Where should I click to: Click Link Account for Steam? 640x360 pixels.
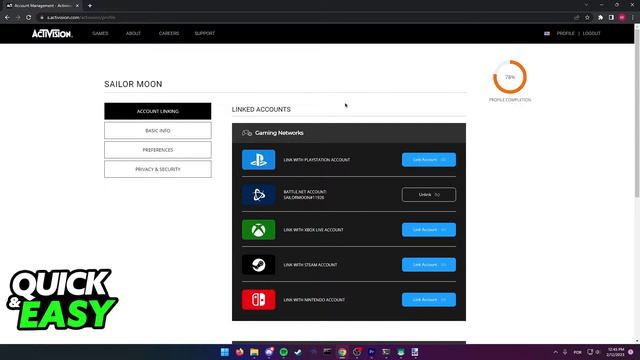pyautogui.click(x=429, y=265)
